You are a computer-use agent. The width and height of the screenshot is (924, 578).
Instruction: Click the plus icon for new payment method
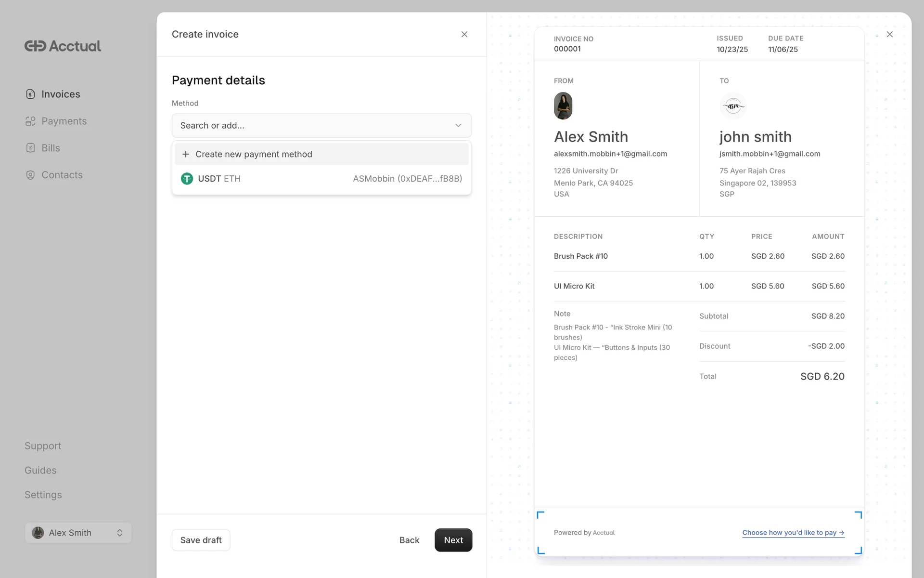click(x=186, y=154)
